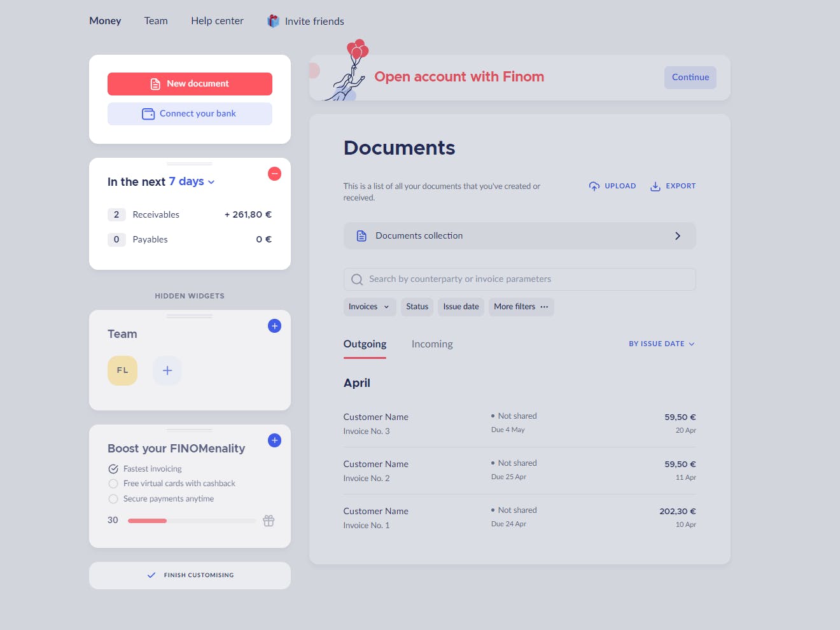Screen dimensions: 840x630
Task: Select Secure payments anytime option
Action: tap(113, 499)
